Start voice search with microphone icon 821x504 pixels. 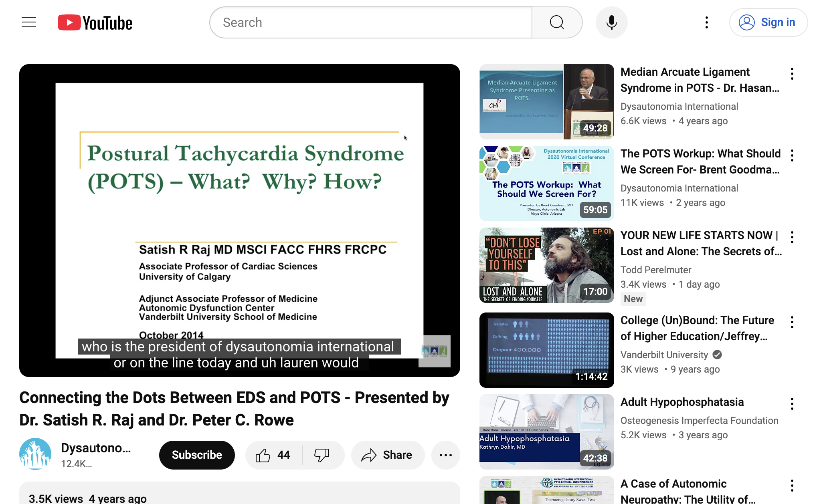pyautogui.click(x=611, y=22)
